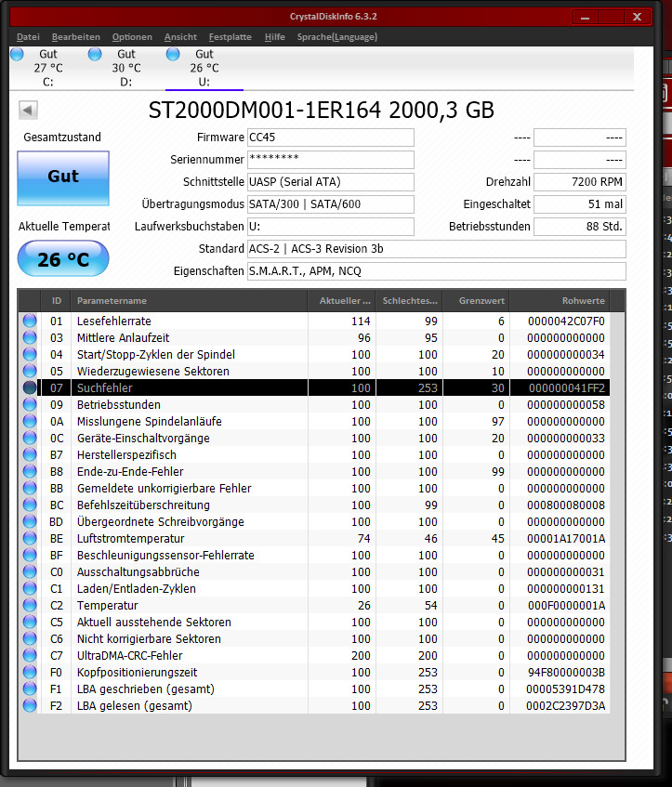Viewport: 672px width, 787px height.
Task: Open the Bearbeiten menu
Action: [76, 36]
